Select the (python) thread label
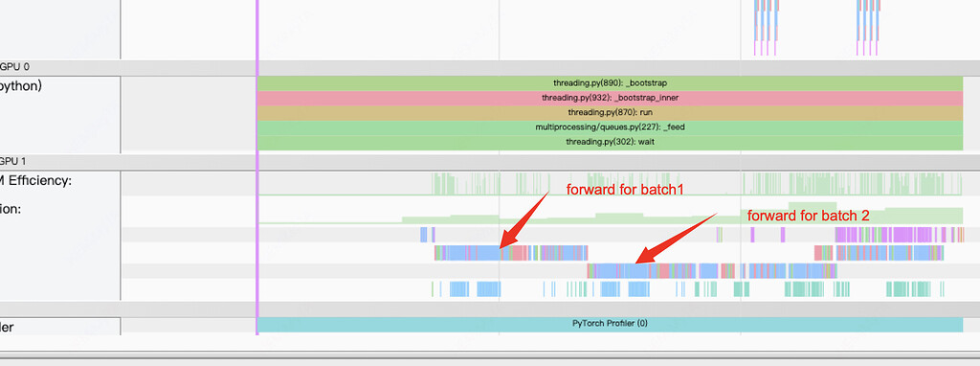The height and width of the screenshot is (366, 980). [x=21, y=85]
